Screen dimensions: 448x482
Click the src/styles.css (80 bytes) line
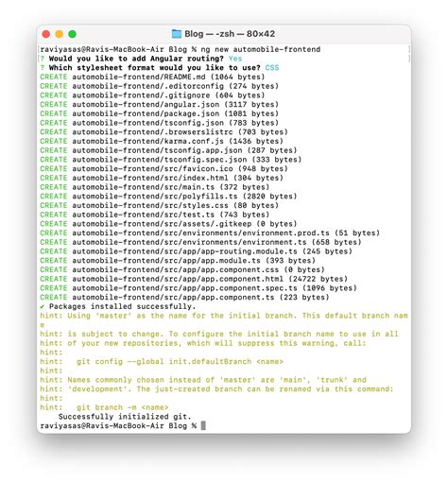coord(159,205)
